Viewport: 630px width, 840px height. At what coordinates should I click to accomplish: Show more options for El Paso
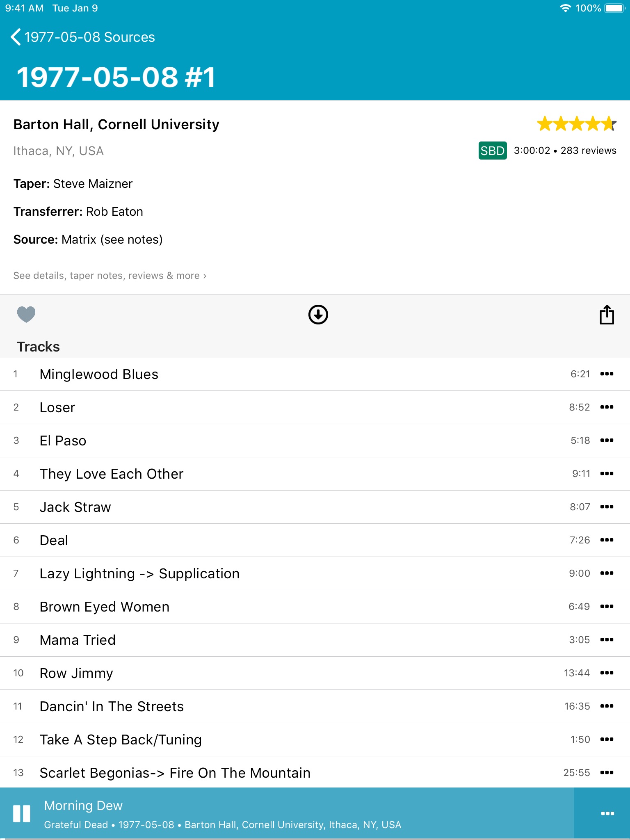[607, 441]
